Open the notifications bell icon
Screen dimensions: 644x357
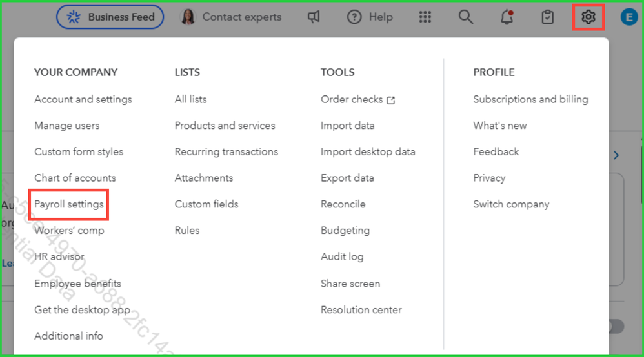coord(507,17)
